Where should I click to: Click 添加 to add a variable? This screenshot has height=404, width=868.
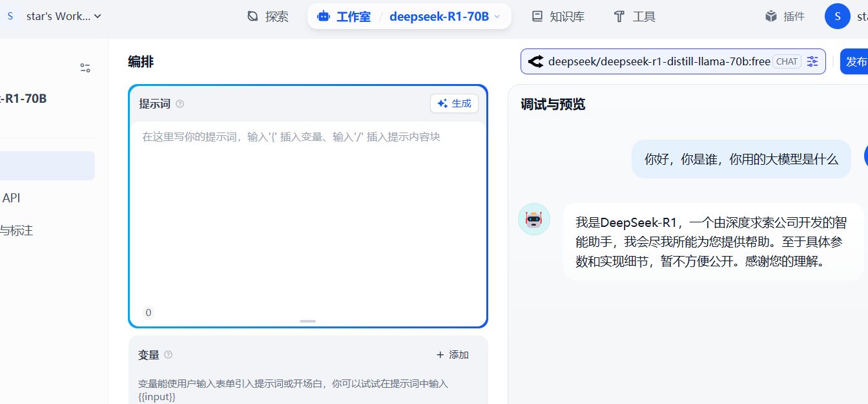[453, 355]
